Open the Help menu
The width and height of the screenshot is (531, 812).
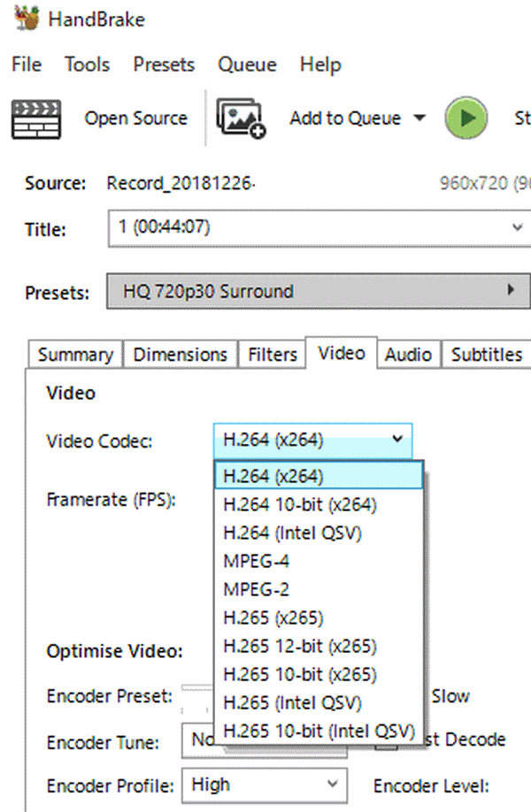coord(320,65)
